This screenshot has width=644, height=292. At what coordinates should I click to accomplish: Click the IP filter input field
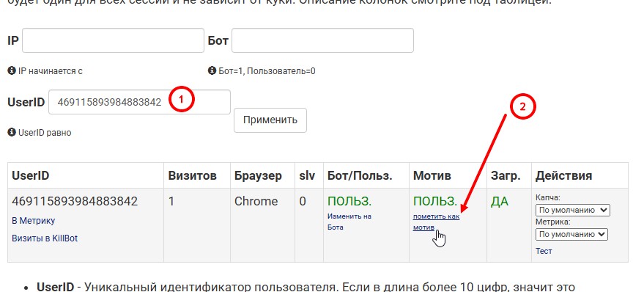[113, 40]
